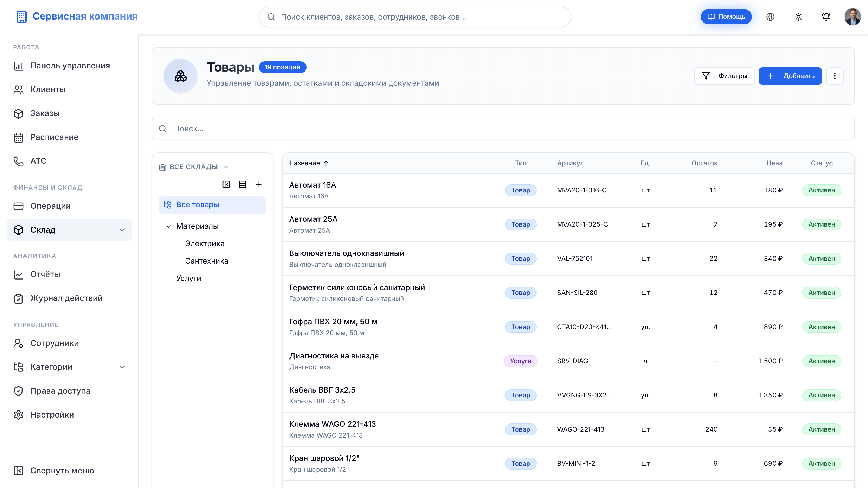Open the user avatar profile
Viewport: 868px width, 488px height.
[853, 17]
